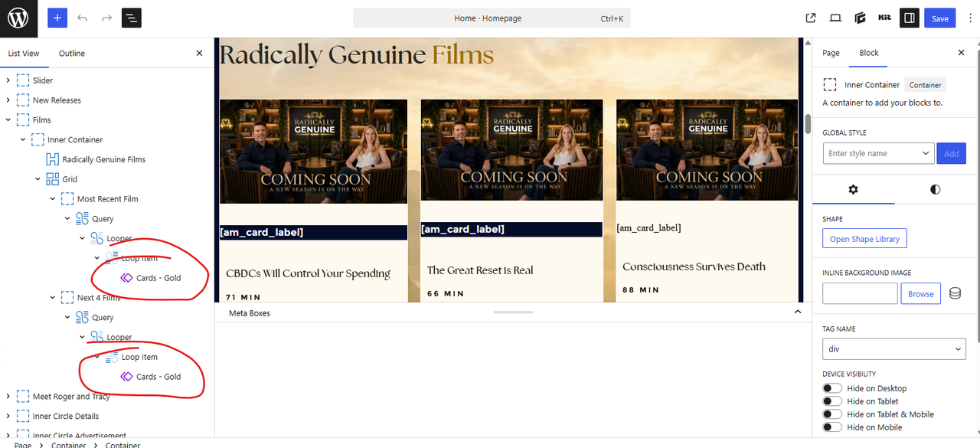Click the Looper icon under Next 4 Films
The image size is (980, 448).
(96, 337)
